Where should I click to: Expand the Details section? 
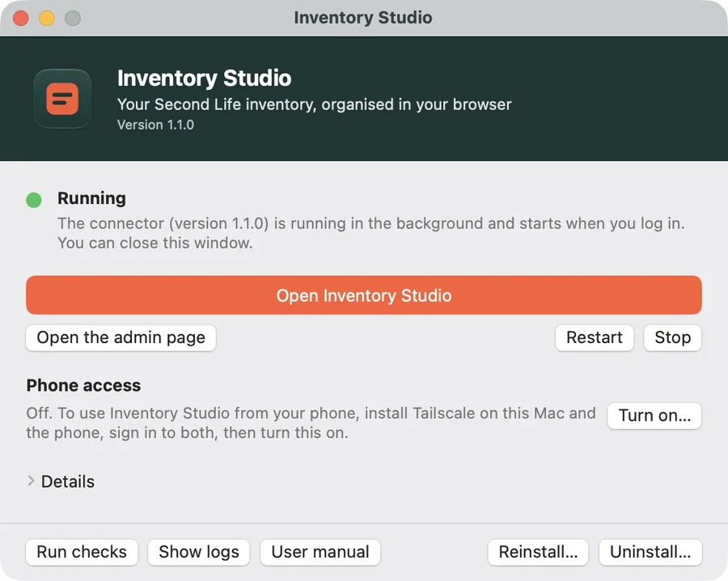click(x=61, y=481)
